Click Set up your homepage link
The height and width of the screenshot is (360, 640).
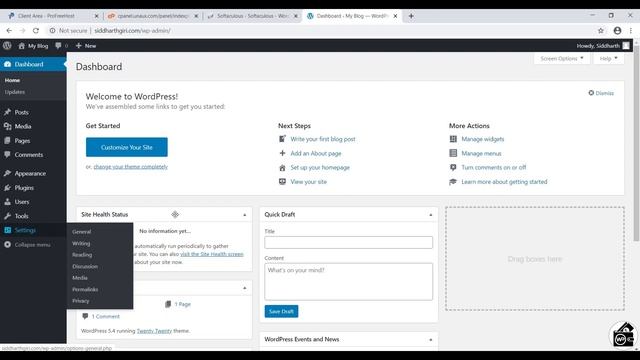pyautogui.click(x=320, y=167)
